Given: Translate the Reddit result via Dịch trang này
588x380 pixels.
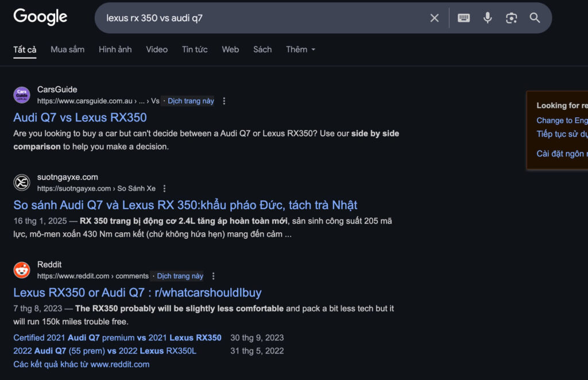Looking at the screenshot, I should 180,276.
